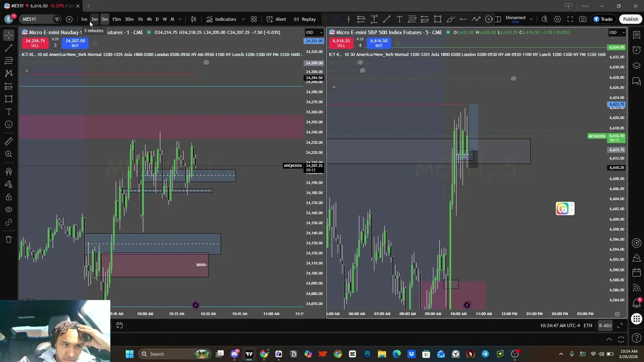Collapse the bottom panel with the up chevron
The height and width of the screenshot is (362, 644).
pyautogui.click(x=609, y=339)
